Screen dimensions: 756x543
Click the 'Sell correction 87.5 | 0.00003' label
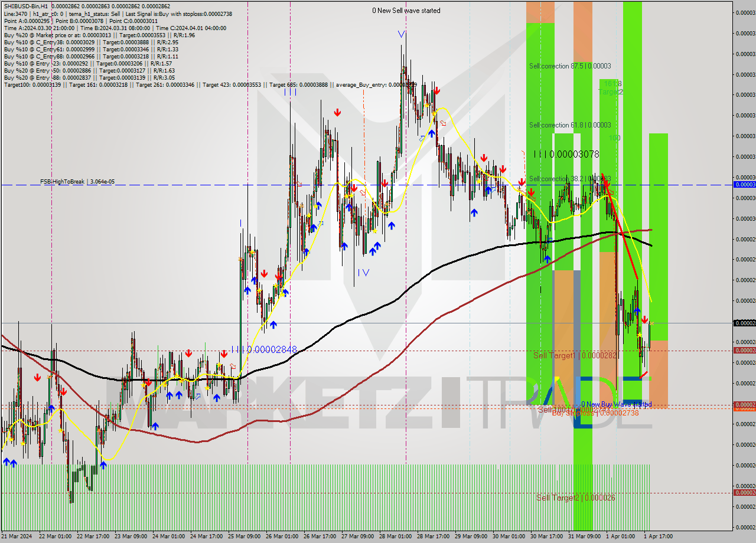570,66
